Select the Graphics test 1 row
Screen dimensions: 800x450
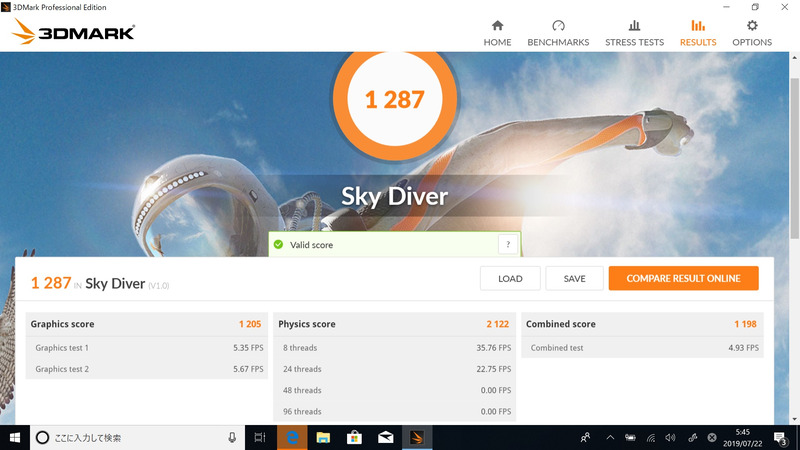147,347
